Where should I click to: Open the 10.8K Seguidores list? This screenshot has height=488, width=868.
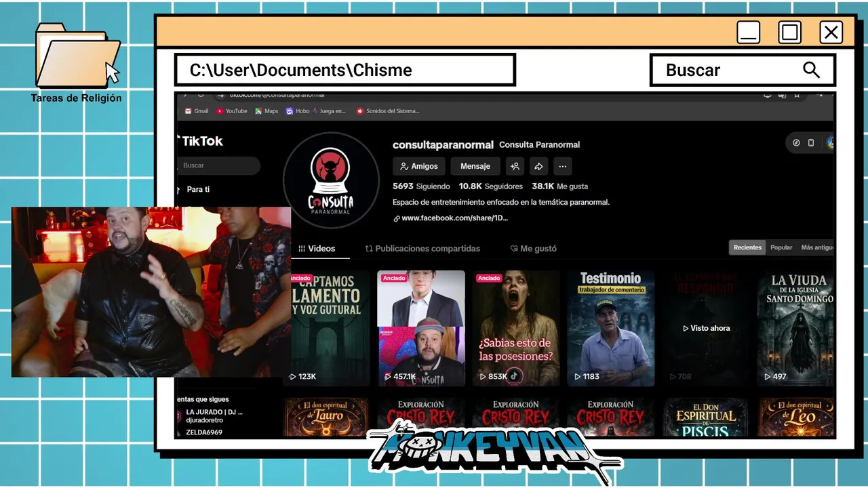point(491,186)
